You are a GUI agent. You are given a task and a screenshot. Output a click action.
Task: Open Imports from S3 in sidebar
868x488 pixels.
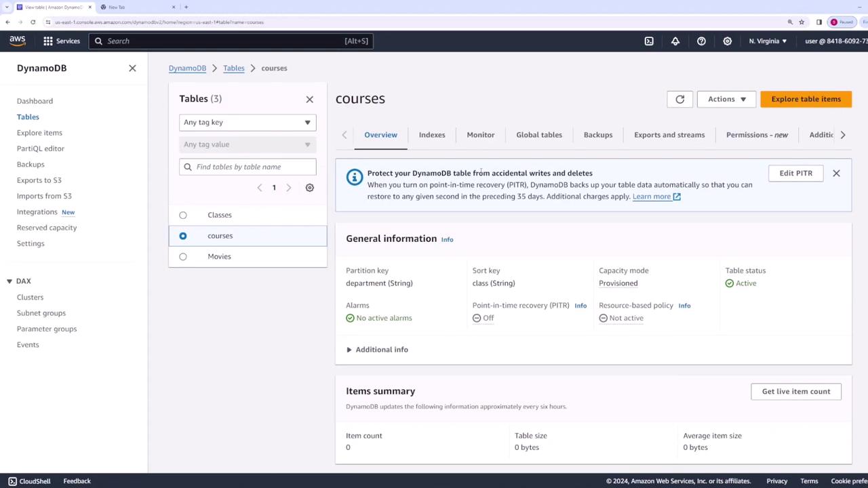[x=44, y=196]
